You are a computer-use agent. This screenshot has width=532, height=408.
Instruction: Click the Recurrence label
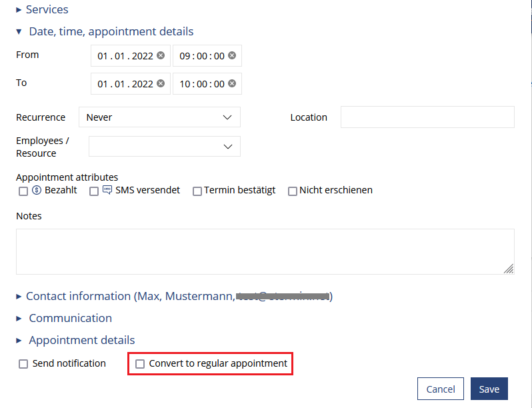[x=41, y=117]
